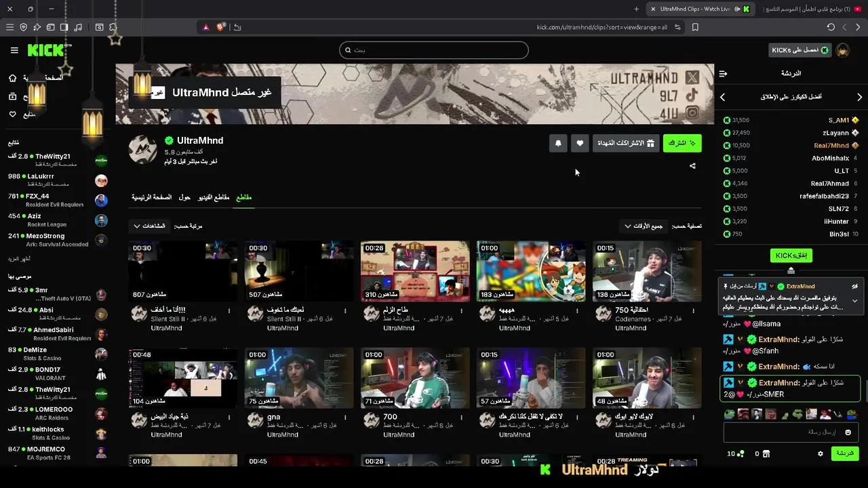This screenshot has width=868, height=488.
Task: Open the sort by views dropdown
Action: [150, 226]
